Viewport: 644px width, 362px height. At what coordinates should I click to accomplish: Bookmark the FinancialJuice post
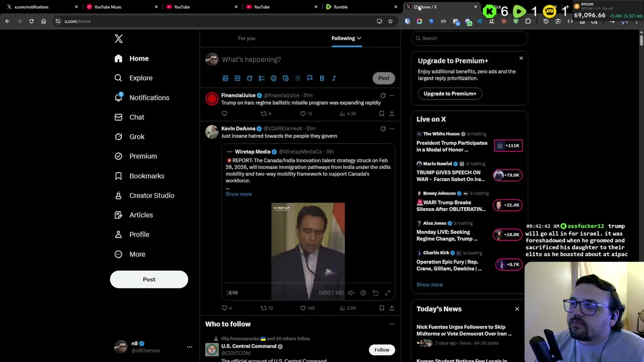click(382, 114)
